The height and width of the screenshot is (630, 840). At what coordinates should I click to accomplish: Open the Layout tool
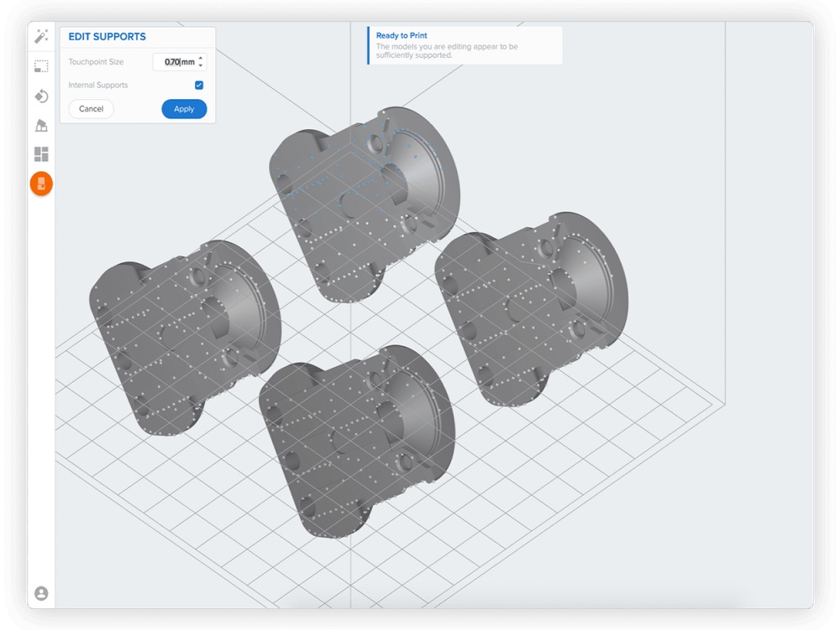[40, 154]
